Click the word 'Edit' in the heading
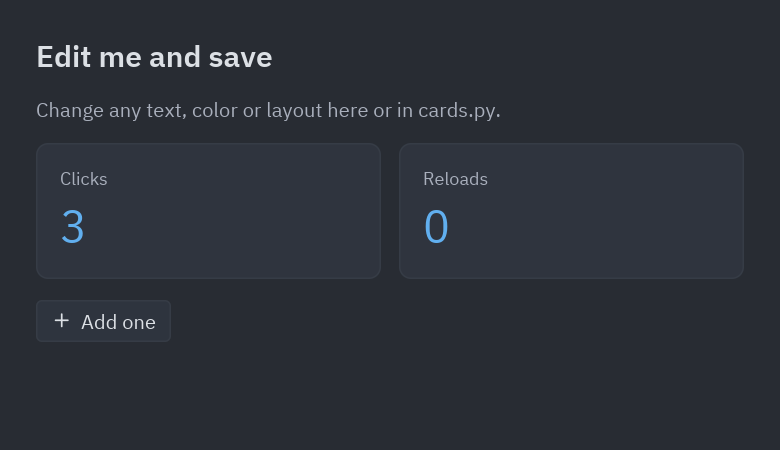Viewport: 780px width, 450px height. pyautogui.click(x=64, y=57)
